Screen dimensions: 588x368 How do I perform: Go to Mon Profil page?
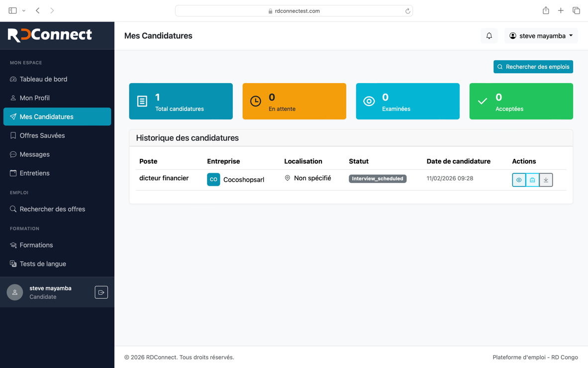[34, 98]
